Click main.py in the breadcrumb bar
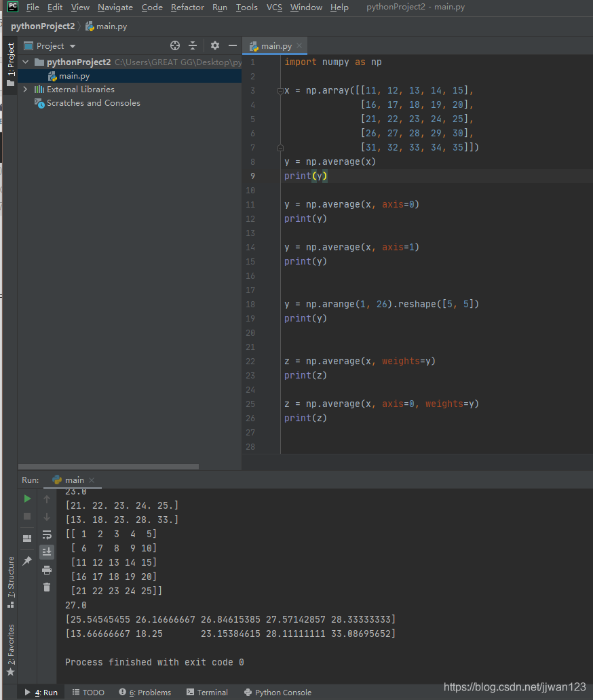The width and height of the screenshot is (593, 700). 107,26
